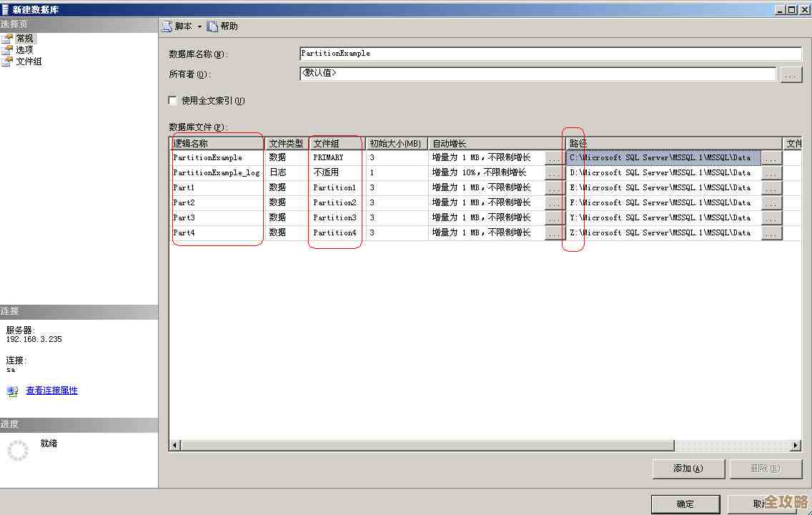Click the 添加(A) button
The image size is (812, 515).
point(688,469)
